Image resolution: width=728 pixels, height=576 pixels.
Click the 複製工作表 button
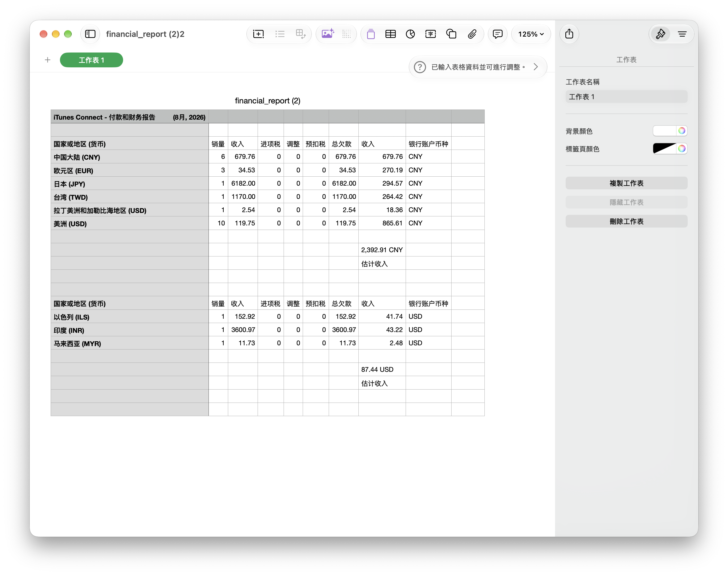[x=626, y=183]
